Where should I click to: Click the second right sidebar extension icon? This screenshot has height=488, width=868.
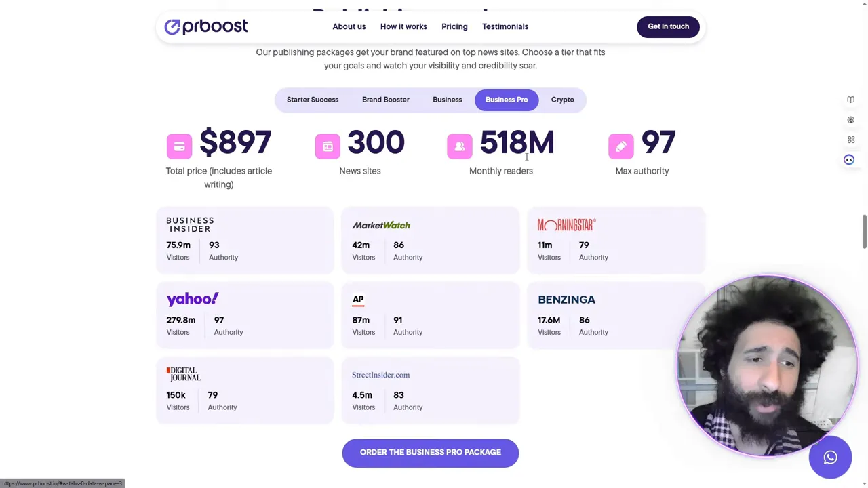tap(850, 120)
